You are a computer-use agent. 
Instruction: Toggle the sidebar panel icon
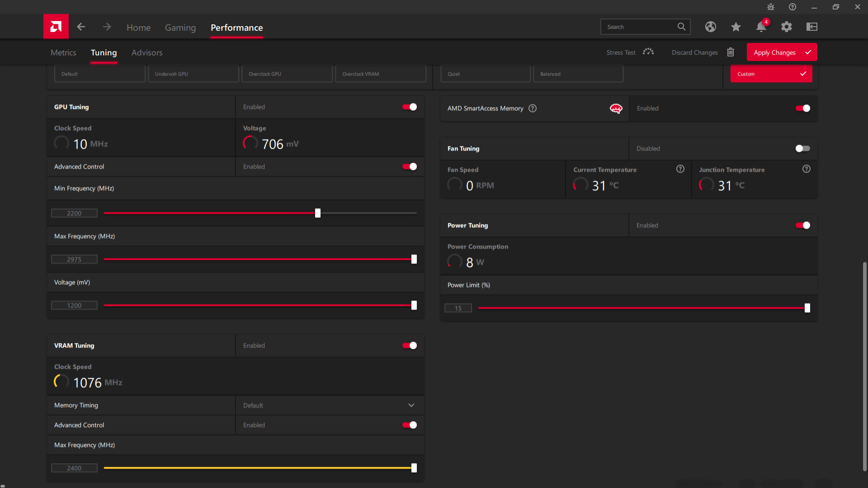812,27
